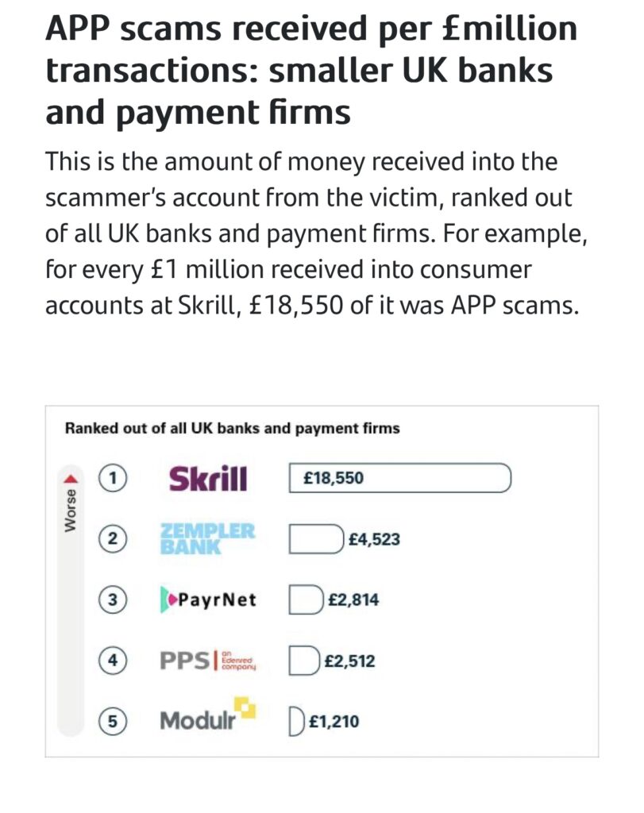Viewport: 644px width, 813px height.
Task: Click the Skrill logo
Action: (x=208, y=479)
